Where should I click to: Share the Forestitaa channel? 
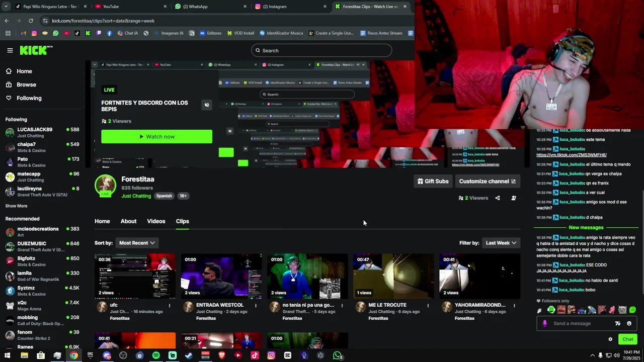(x=498, y=198)
